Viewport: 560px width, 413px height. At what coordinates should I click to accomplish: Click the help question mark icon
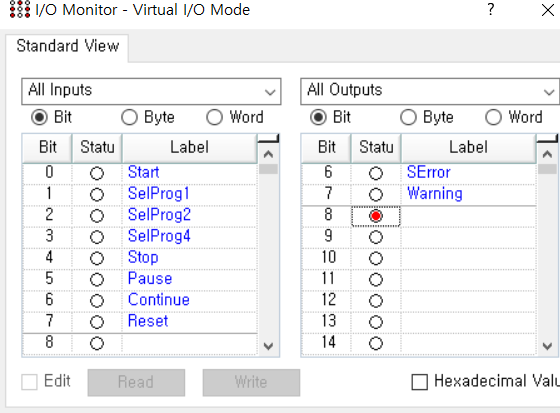pyautogui.click(x=491, y=9)
